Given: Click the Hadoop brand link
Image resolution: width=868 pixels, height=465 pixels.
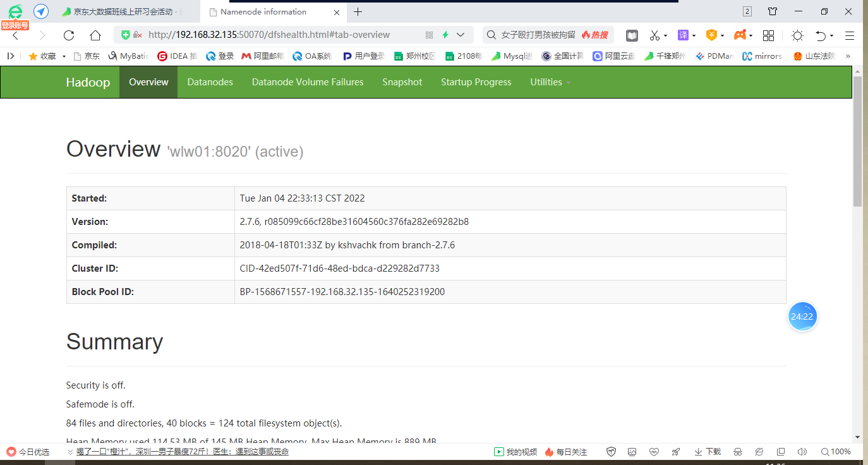Looking at the screenshot, I should [x=88, y=82].
